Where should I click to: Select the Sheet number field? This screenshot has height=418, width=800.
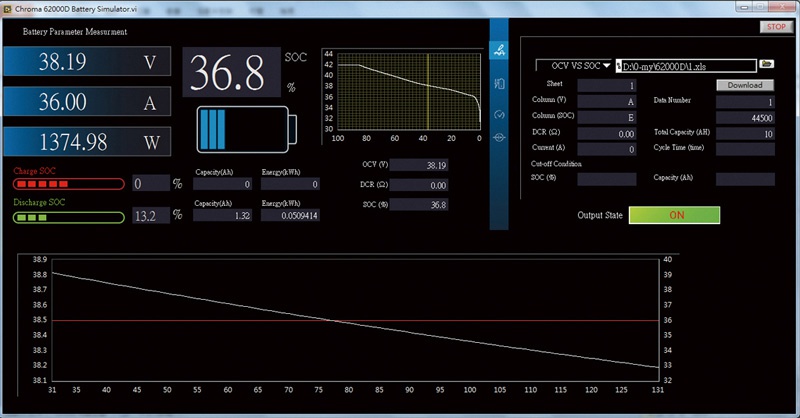(x=607, y=86)
